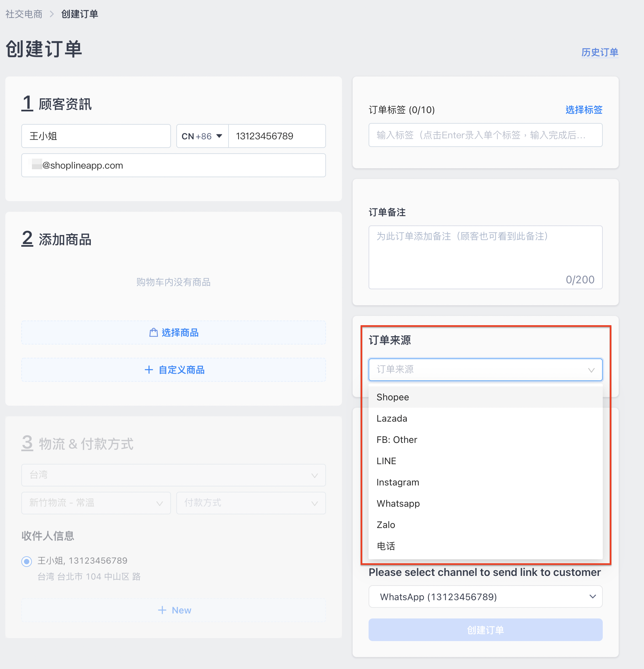This screenshot has width=644, height=669.
Task: Open the 付款方式 payment dropdown
Action: [251, 503]
